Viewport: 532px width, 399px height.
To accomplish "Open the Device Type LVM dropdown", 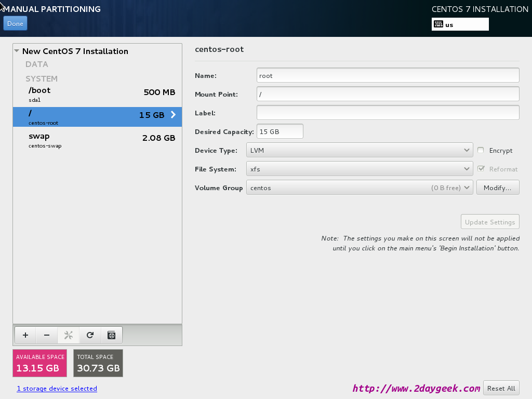I will 360,150.
